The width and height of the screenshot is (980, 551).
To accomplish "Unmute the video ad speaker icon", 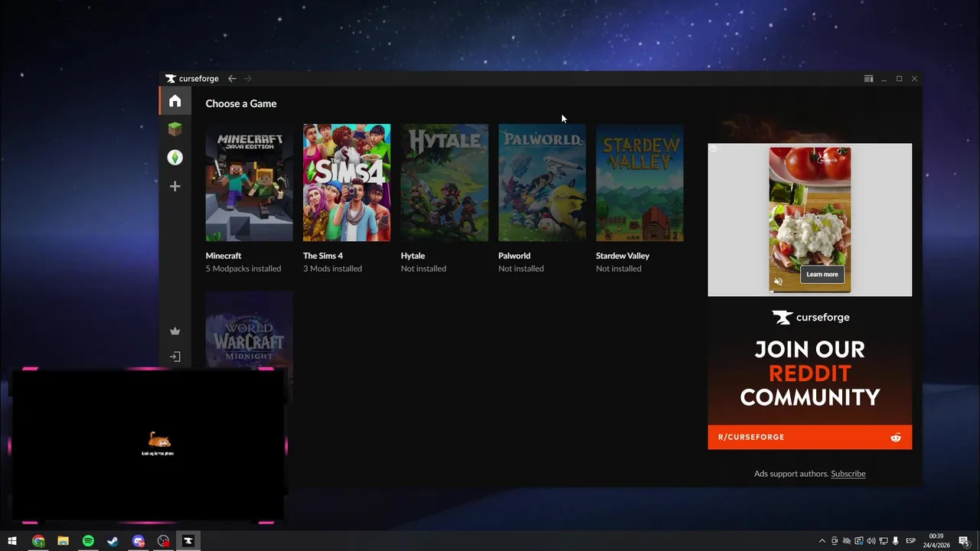I will [x=779, y=282].
